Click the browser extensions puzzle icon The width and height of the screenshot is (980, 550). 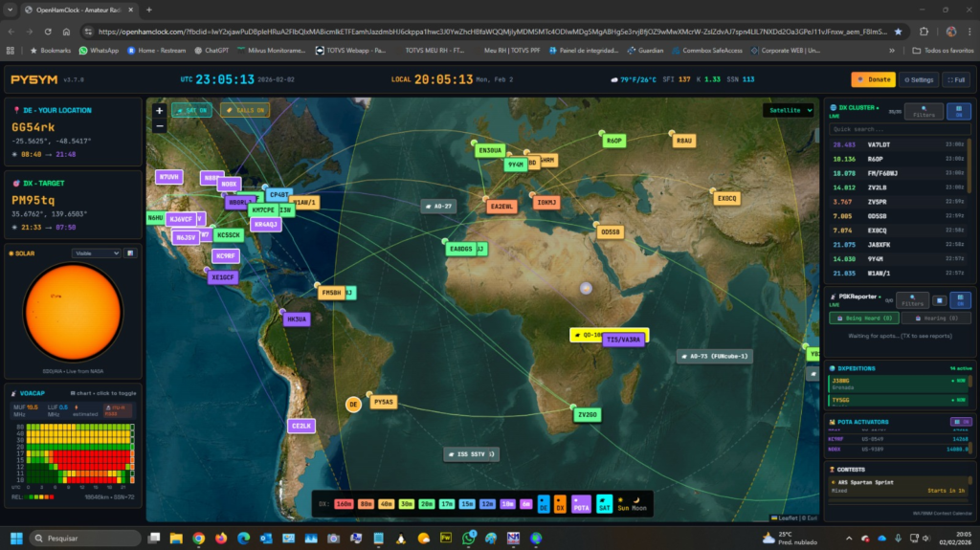924,31
